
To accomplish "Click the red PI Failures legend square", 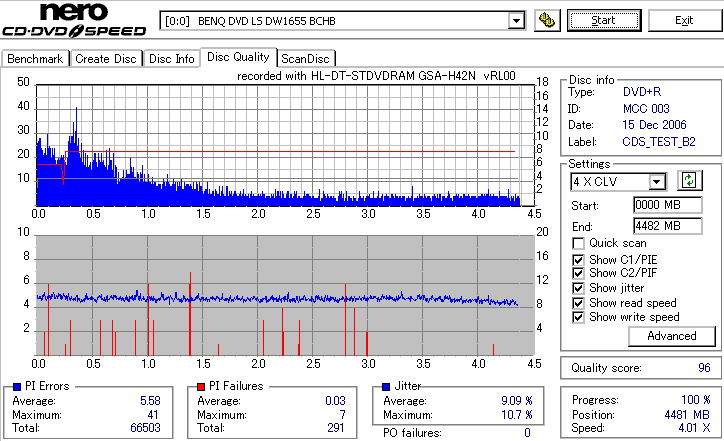I will 201,387.
